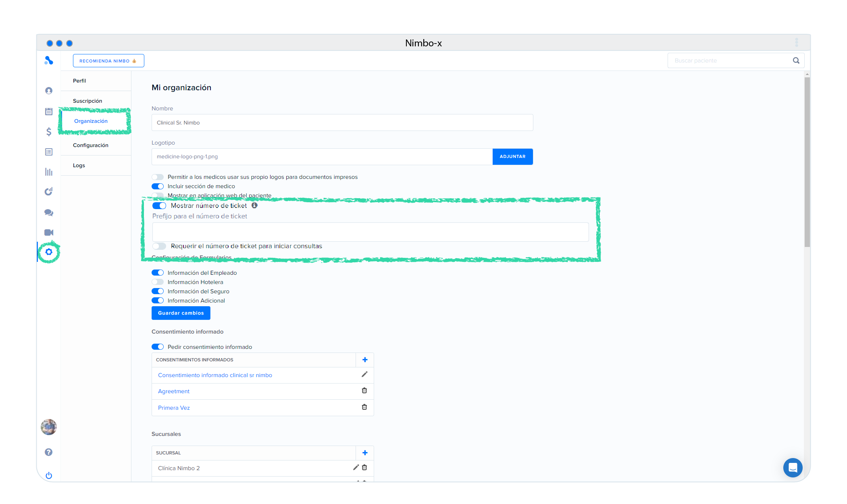This screenshot has width=847, height=504.
Task: Click the dollar sign billing icon
Action: (x=49, y=132)
